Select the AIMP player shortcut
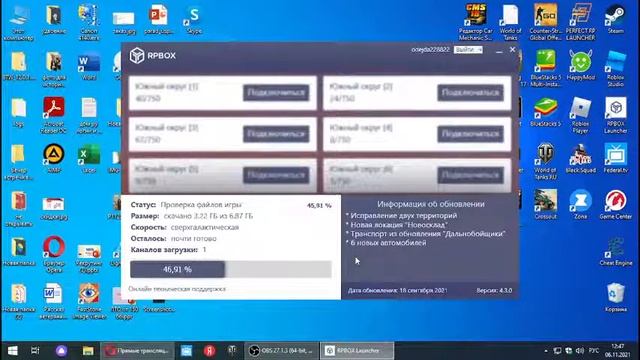 click(53, 159)
